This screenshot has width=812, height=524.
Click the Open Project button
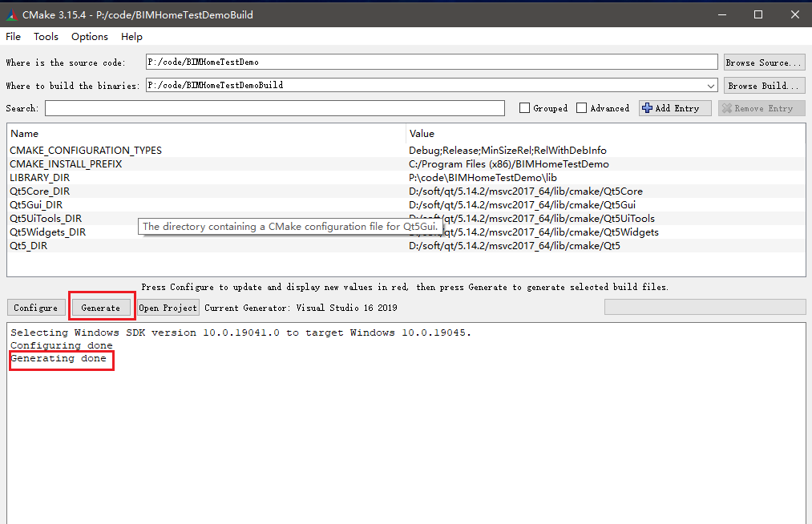(168, 308)
